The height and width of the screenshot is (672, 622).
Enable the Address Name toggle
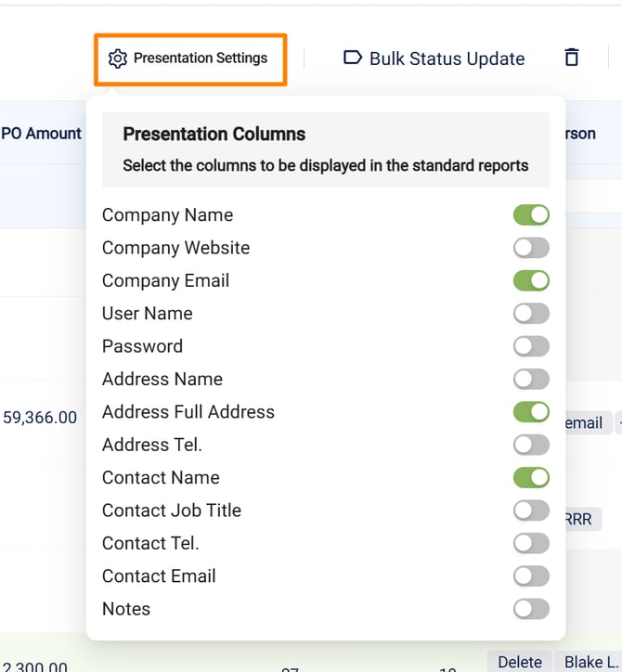[x=531, y=379]
